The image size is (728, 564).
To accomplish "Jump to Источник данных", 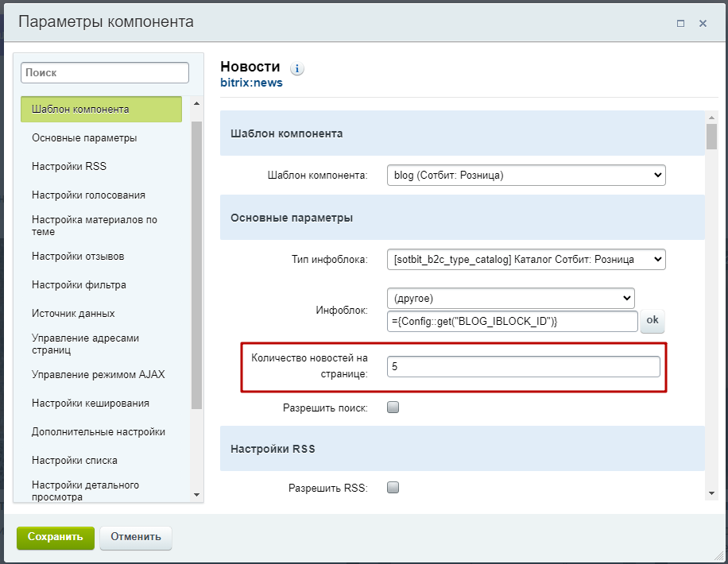I will (x=73, y=314).
